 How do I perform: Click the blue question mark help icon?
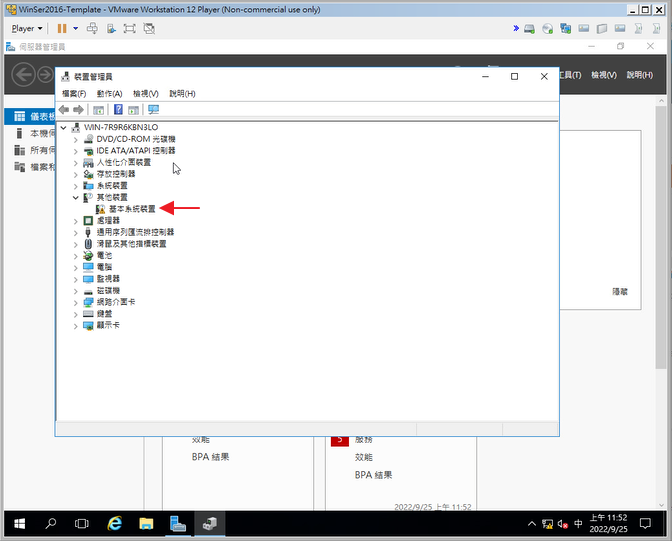(x=118, y=110)
